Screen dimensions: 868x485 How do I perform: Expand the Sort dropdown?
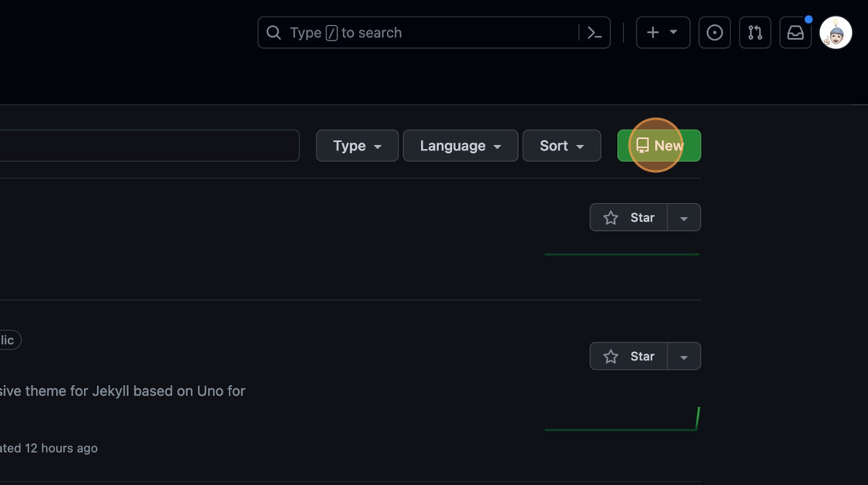[x=562, y=146]
